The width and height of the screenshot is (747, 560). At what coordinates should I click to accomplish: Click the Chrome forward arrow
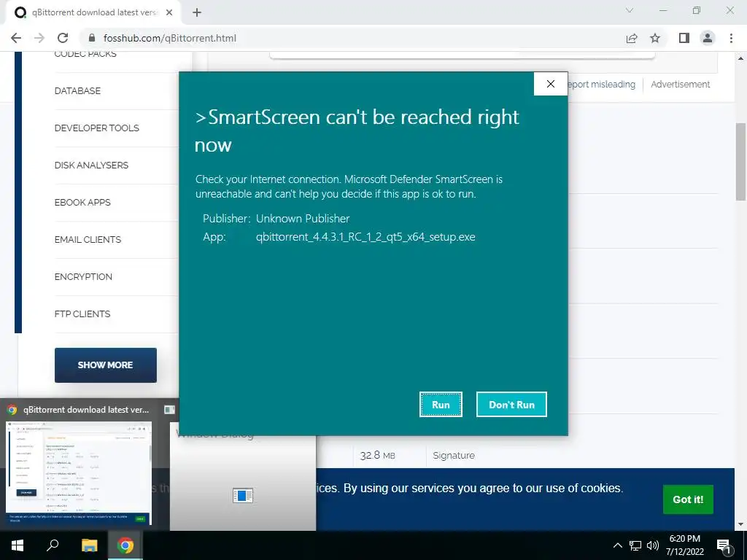(39, 38)
